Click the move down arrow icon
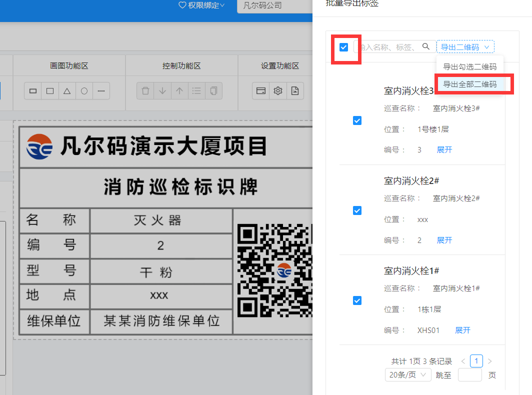 [x=162, y=91]
